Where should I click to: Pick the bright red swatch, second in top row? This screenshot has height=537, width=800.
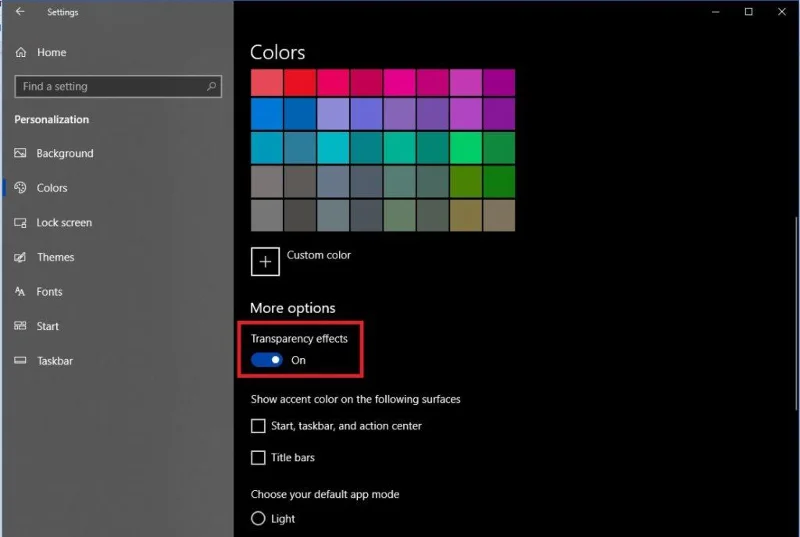pos(300,83)
